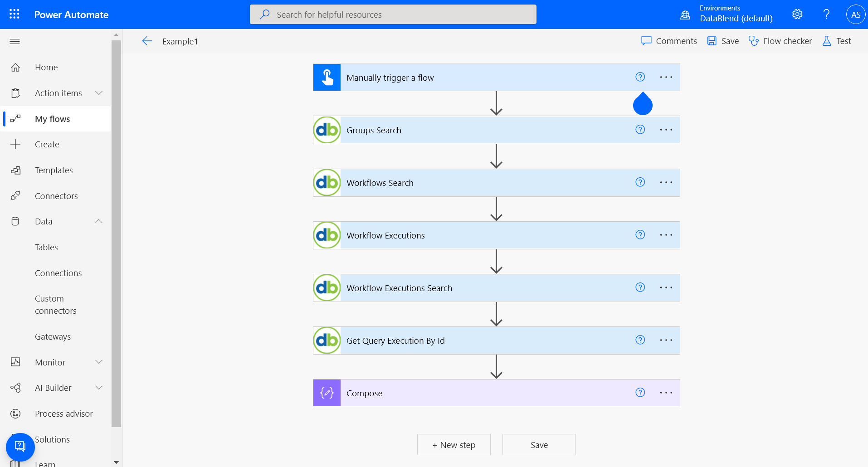
Task: Open the Flow checker
Action: click(x=780, y=41)
